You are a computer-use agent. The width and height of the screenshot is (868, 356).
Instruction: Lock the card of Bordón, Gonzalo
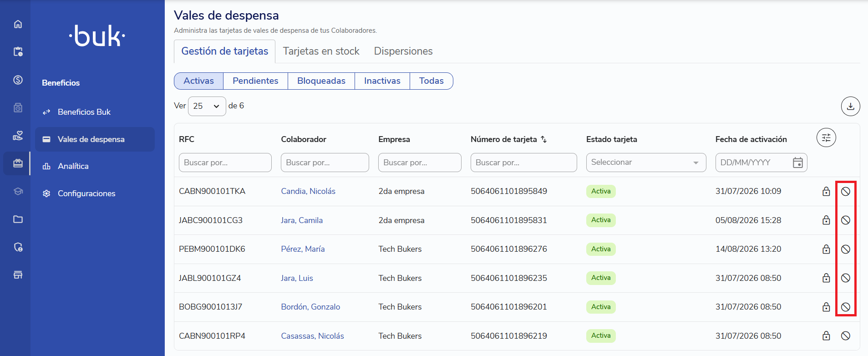coord(826,307)
